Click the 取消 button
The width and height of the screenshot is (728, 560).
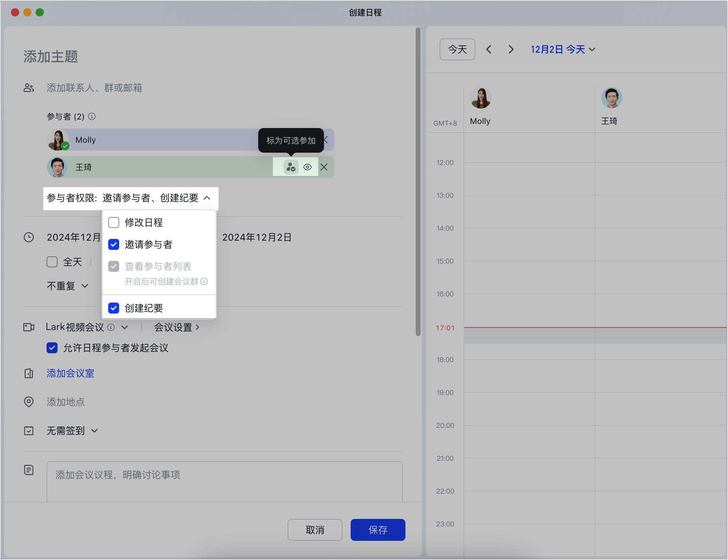[315, 530]
